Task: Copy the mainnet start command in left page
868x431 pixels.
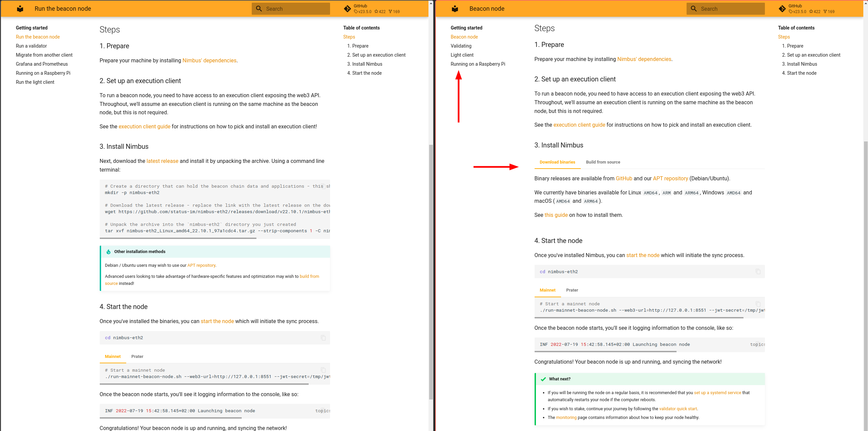Action: (x=323, y=370)
